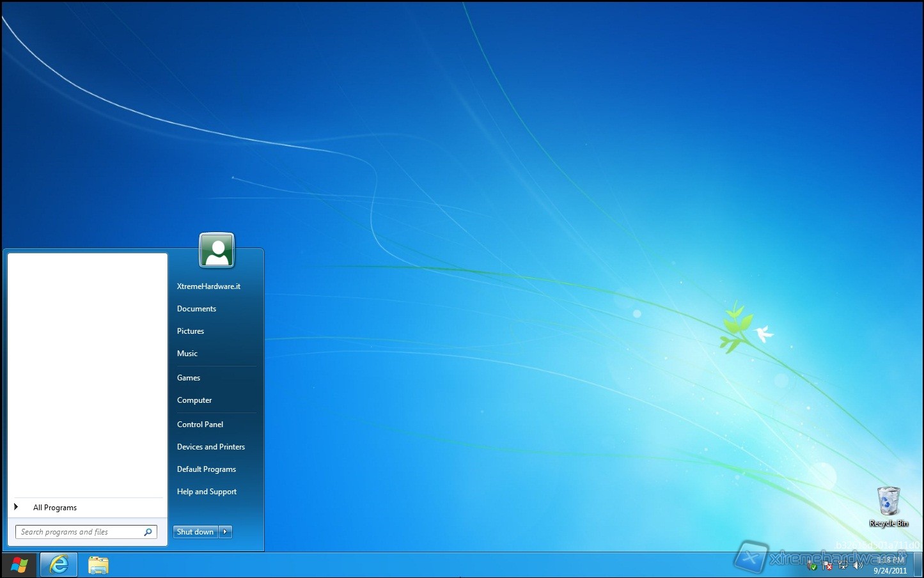The image size is (924, 578).
Task: Expand the All Programs list
Action: (x=55, y=508)
